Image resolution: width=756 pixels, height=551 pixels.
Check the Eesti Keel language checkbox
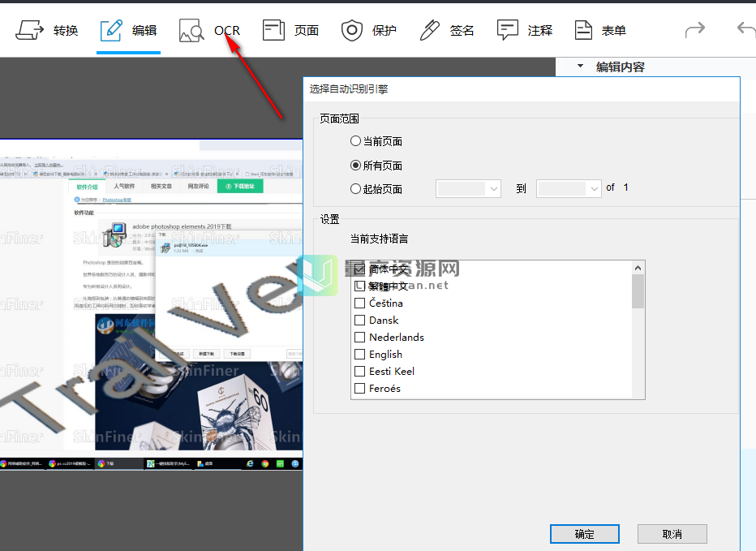359,371
